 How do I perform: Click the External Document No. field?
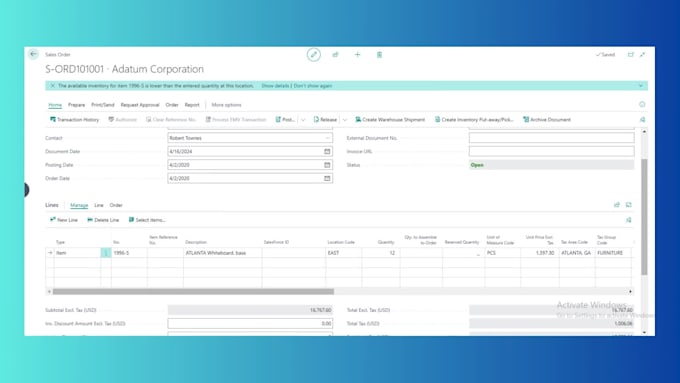pos(551,138)
